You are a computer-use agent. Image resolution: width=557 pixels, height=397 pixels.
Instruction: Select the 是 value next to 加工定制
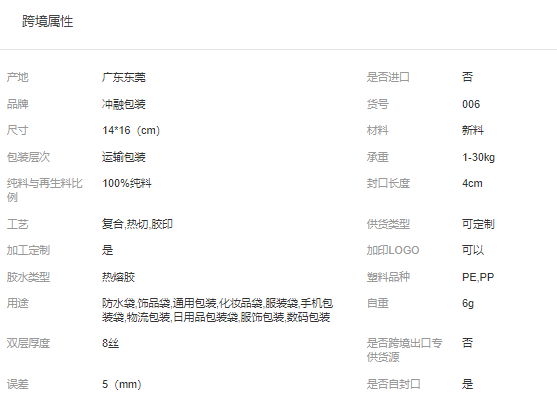[108, 250]
